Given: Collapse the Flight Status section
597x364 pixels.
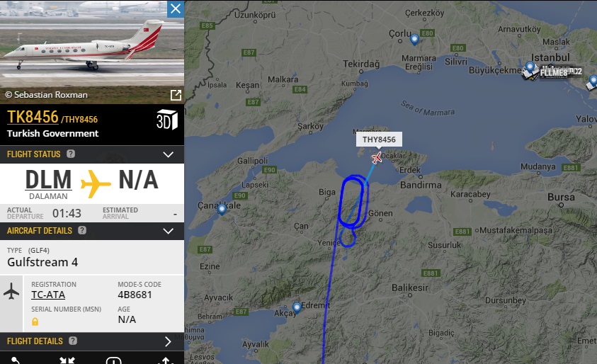Looking at the screenshot, I should pyautogui.click(x=168, y=154).
